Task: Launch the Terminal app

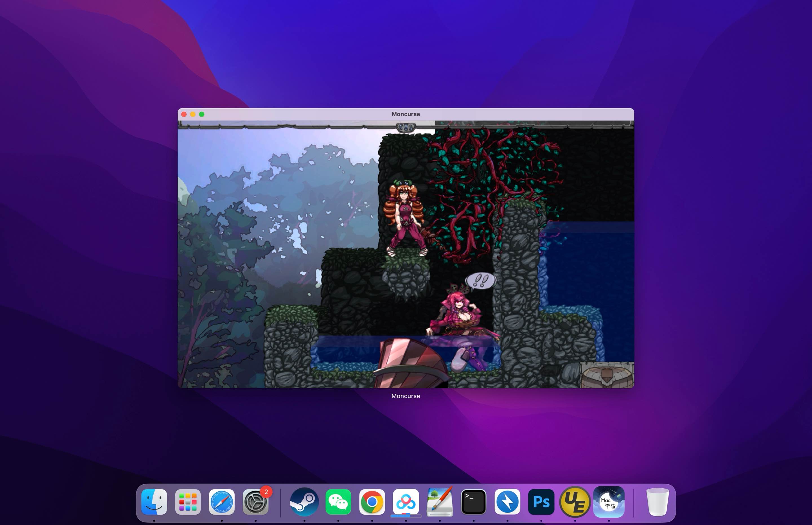Action: point(474,502)
